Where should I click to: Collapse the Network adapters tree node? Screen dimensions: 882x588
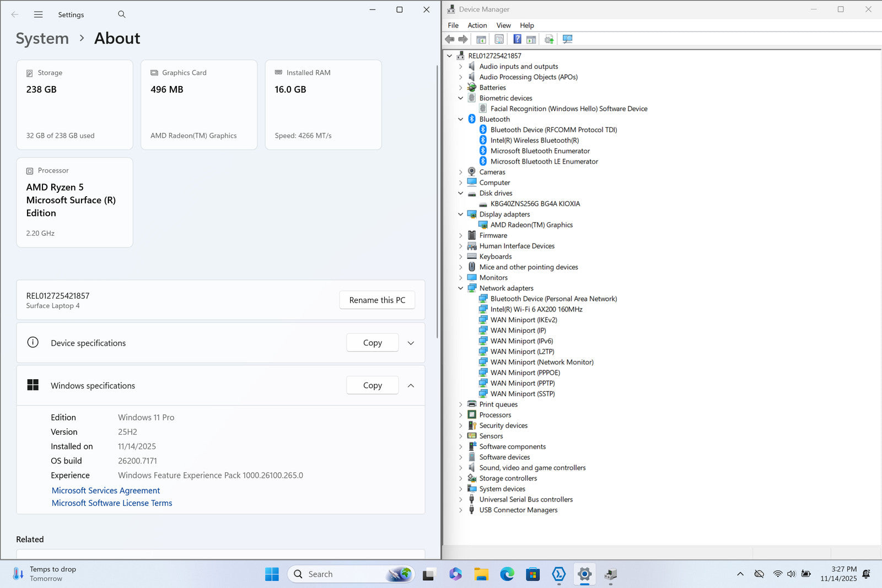coord(461,288)
